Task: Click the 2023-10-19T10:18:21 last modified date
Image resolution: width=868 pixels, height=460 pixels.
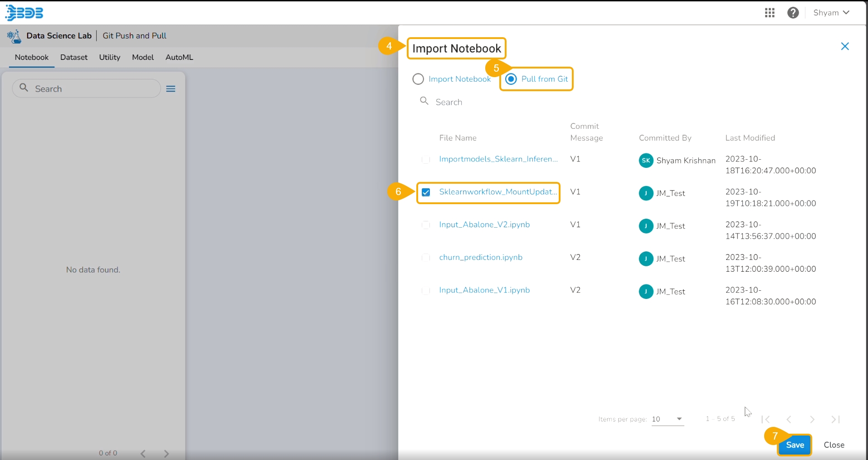Action: (770, 198)
